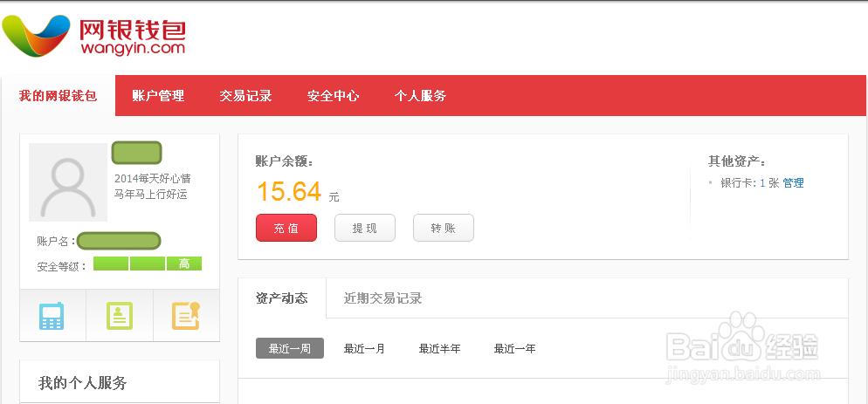Click the blue mobile phone icon
The width and height of the screenshot is (868, 404).
coord(52,316)
